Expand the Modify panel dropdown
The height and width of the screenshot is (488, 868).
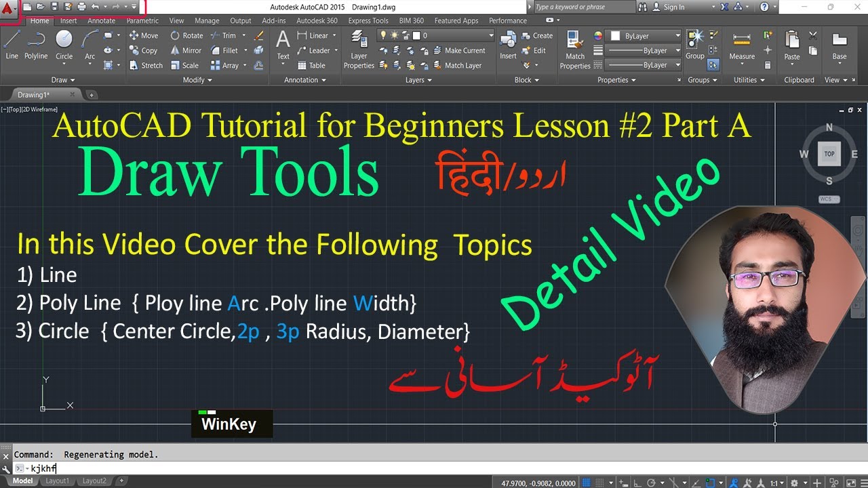pos(197,80)
